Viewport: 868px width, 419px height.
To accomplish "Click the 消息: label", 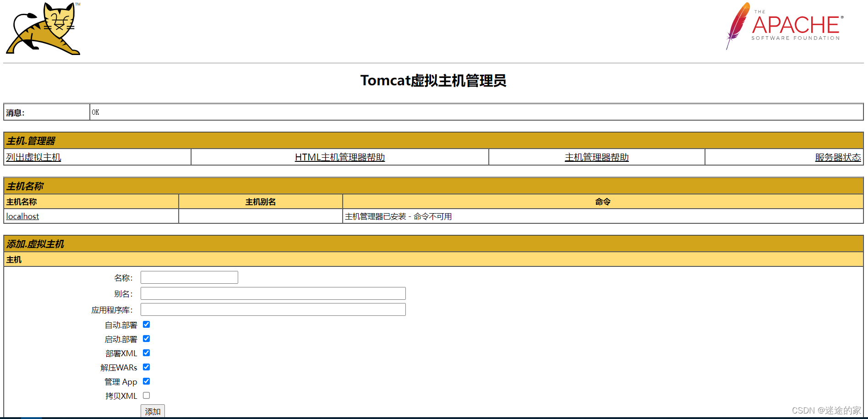I will pyautogui.click(x=15, y=113).
